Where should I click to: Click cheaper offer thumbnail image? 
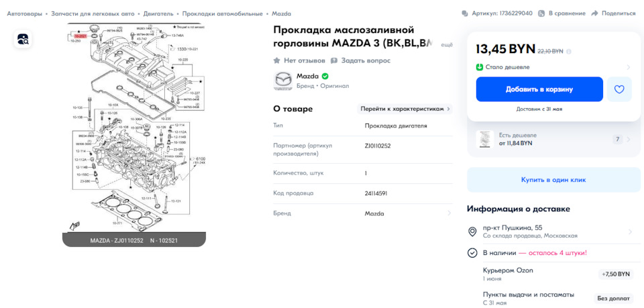(x=484, y=139)
